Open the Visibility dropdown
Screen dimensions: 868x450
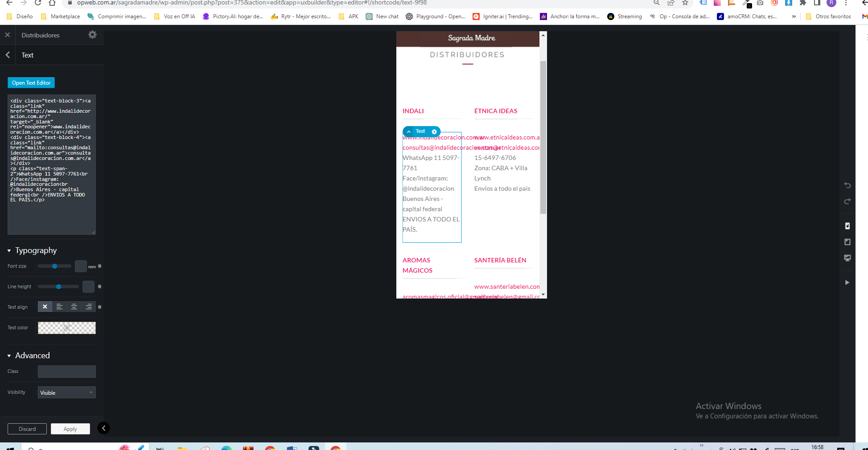pyautogui.click(x=67, y=393)
